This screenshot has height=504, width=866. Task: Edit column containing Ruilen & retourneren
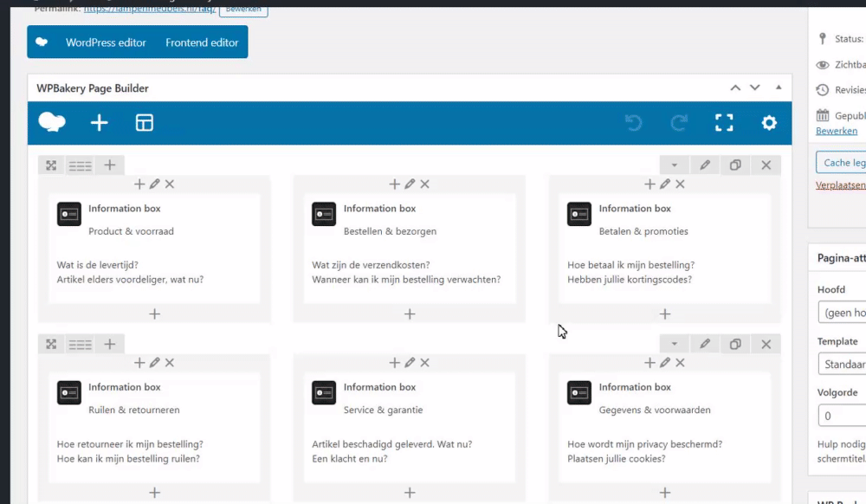[155, 363]
